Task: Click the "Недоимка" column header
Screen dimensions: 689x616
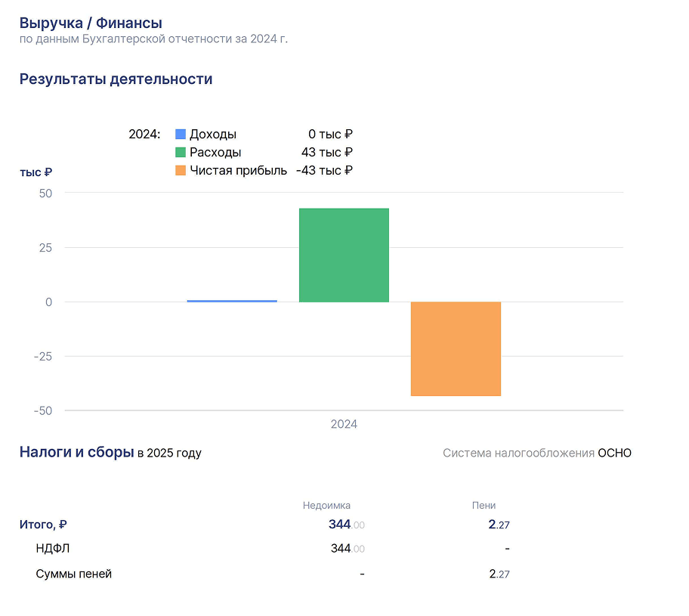Action: click(x=326, y=506)
